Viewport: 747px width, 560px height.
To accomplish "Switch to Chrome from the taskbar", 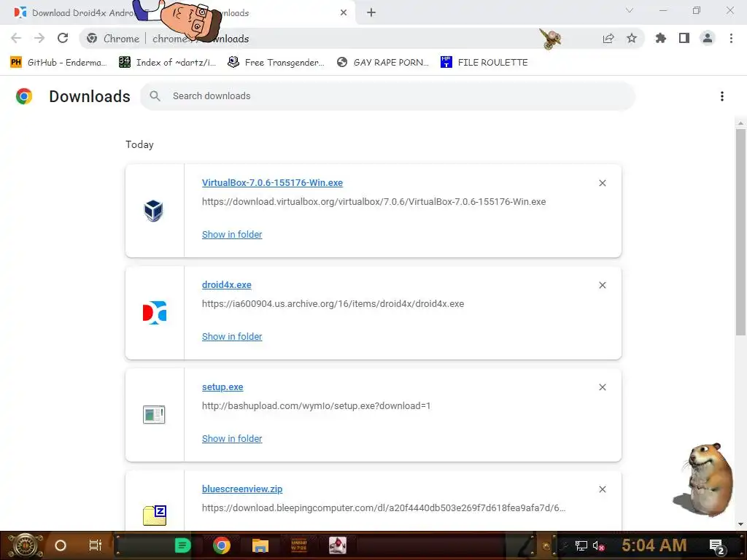I will coord(222,545).
